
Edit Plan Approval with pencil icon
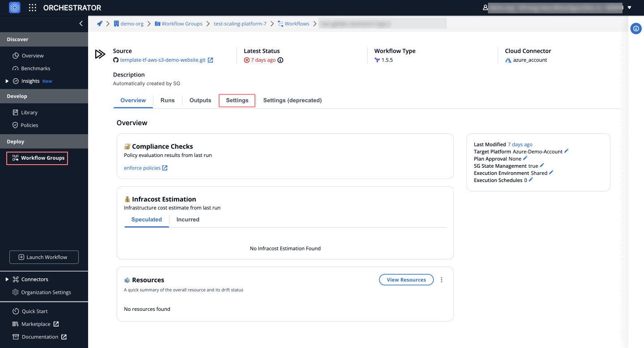pos(525,158)
